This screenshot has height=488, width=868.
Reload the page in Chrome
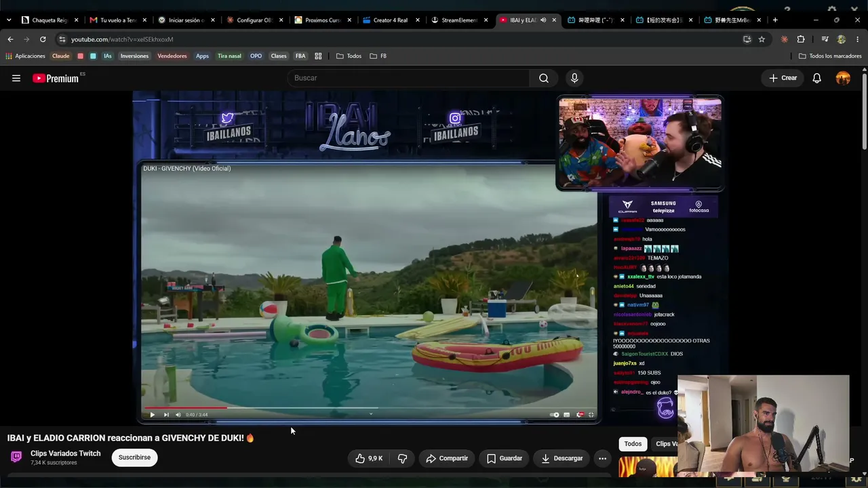[43, 39]
